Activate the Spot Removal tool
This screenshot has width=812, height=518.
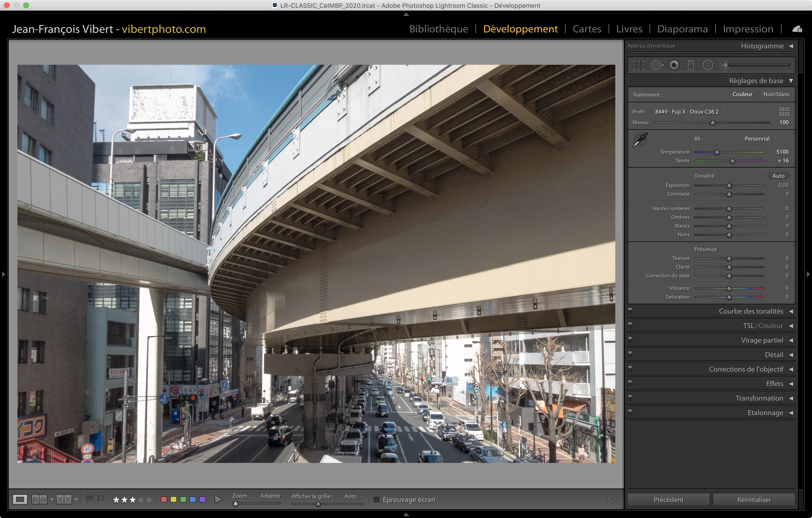656,65
